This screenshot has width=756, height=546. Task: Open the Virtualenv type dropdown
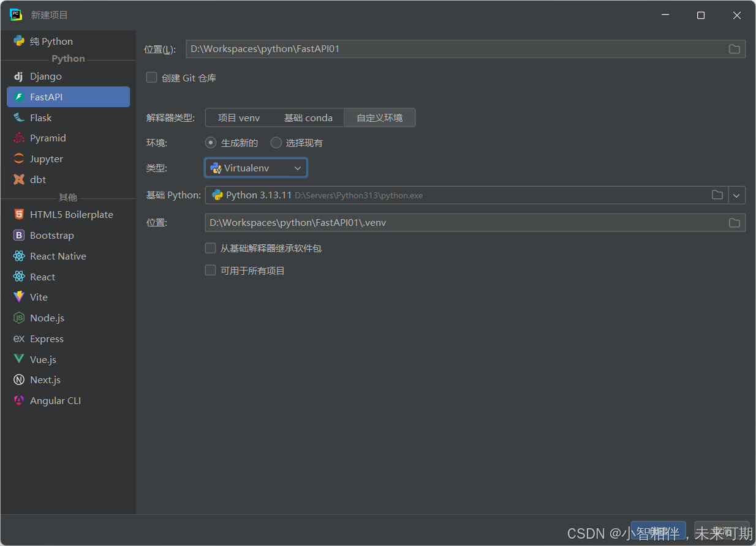(256, 168)
